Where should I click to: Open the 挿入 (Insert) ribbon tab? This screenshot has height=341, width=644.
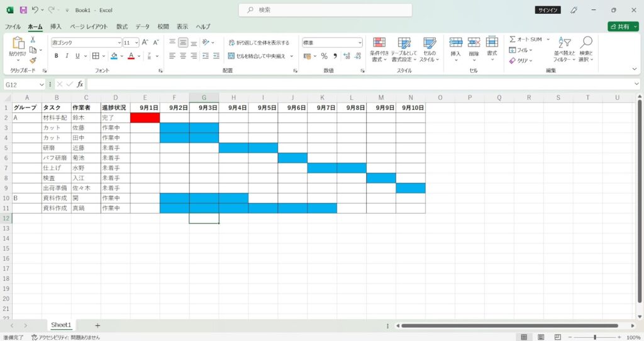pos(56,27)
